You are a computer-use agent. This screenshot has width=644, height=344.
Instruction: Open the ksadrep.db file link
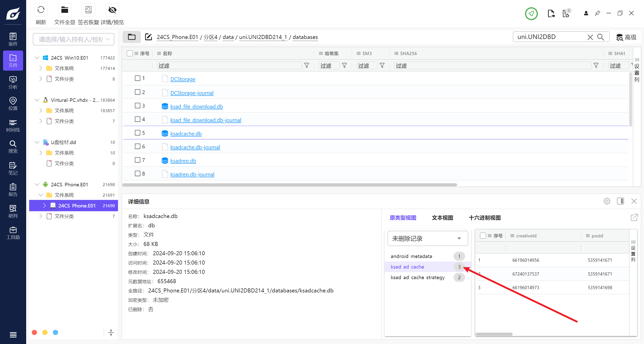point(183,161)
